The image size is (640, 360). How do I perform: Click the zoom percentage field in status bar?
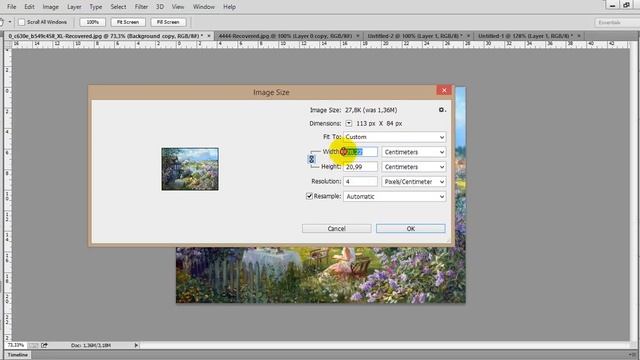tap(16, 345)
